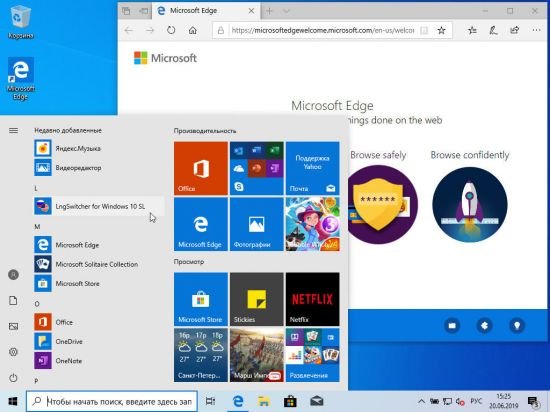Select the Microsoft Edge browser tab

click(x=206, y=11)
